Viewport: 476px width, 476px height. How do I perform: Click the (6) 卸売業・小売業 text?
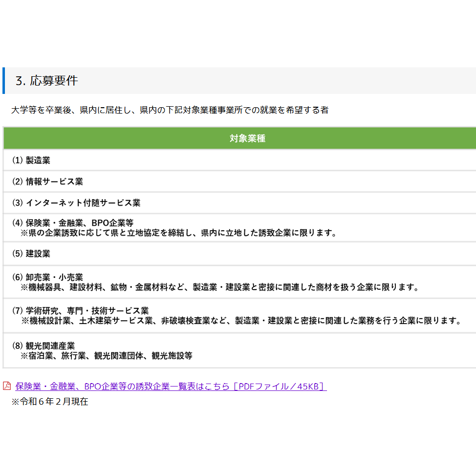click(x=48, y=277)
